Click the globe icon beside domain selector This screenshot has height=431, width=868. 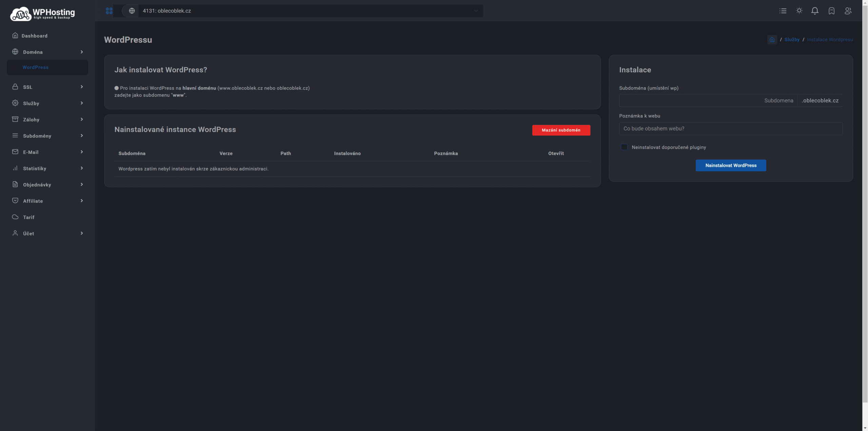pyautogui.click(x=132, y=11)
